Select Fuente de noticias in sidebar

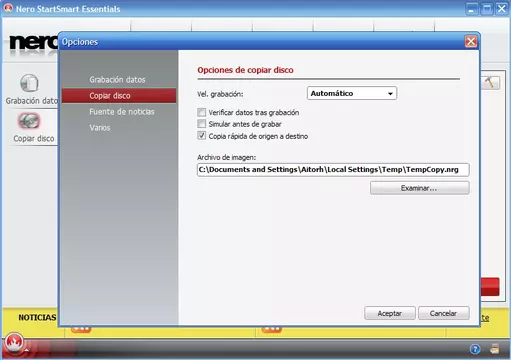click(122, 112)
